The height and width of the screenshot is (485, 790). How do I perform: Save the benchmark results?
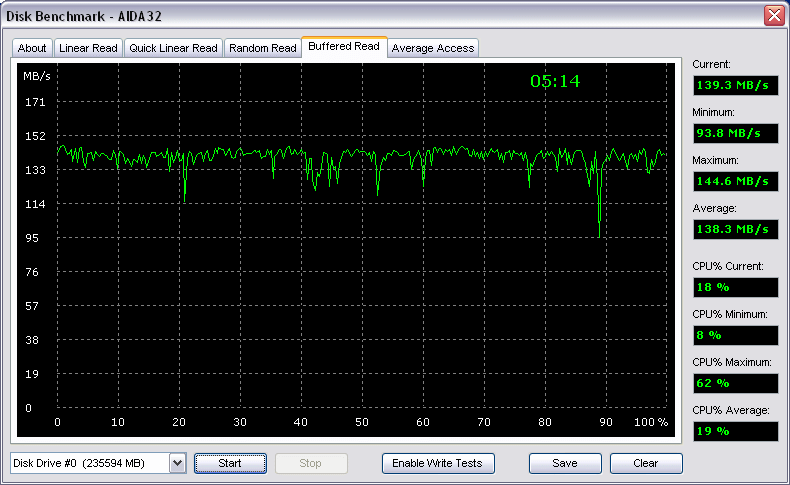click(x=565, y=463)
